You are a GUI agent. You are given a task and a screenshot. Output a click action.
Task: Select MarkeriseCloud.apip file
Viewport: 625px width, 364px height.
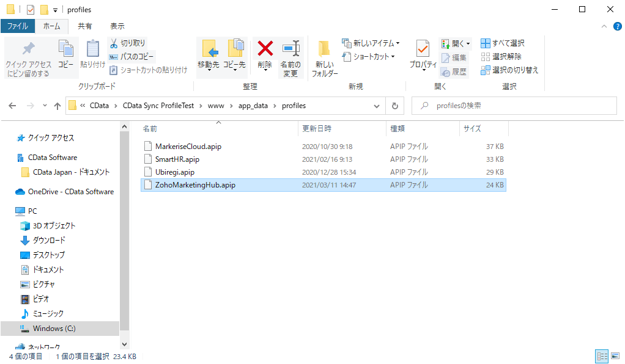tap(324, 146)
